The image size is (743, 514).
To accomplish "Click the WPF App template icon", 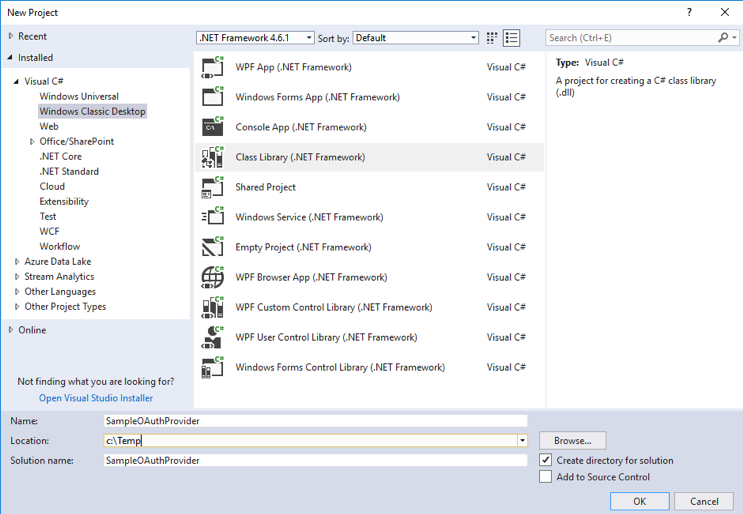I will coord(212,67).
